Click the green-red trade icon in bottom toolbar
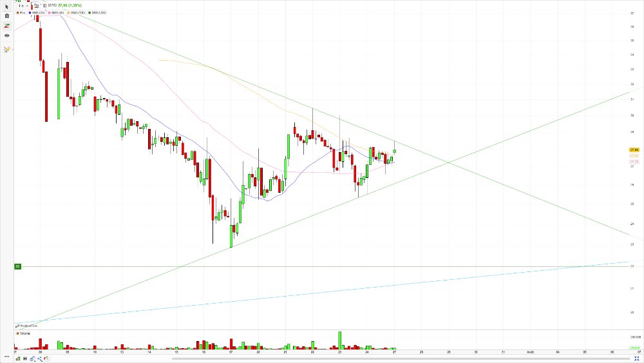The height and width of the screenshot is (363, 644). point(18,359)
